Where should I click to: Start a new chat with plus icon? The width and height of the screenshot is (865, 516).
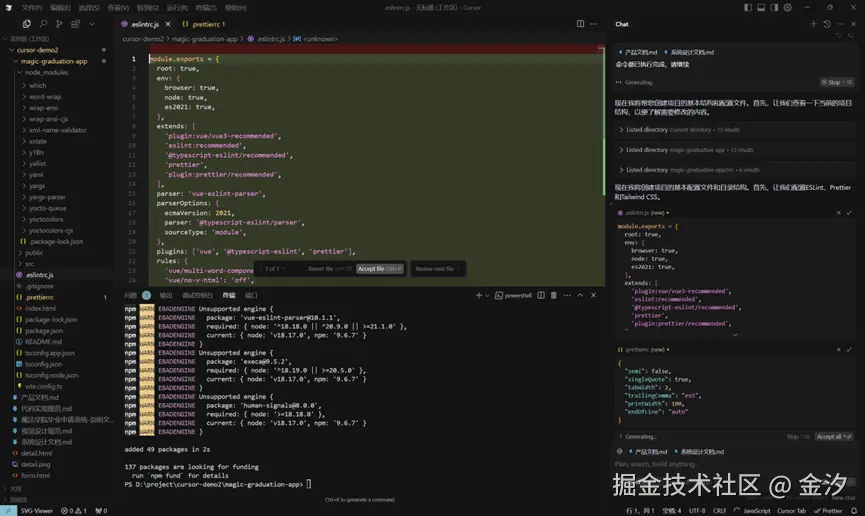coord(813,24)
